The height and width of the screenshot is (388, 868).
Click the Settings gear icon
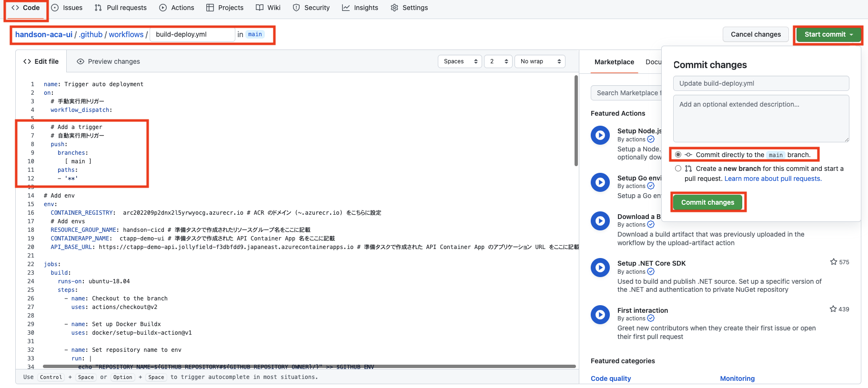click(x=394, y=8)
